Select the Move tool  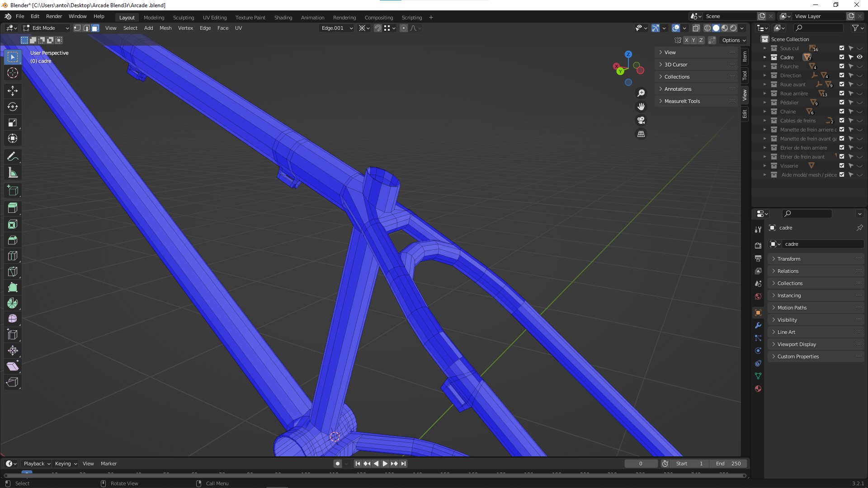point(13,91)
